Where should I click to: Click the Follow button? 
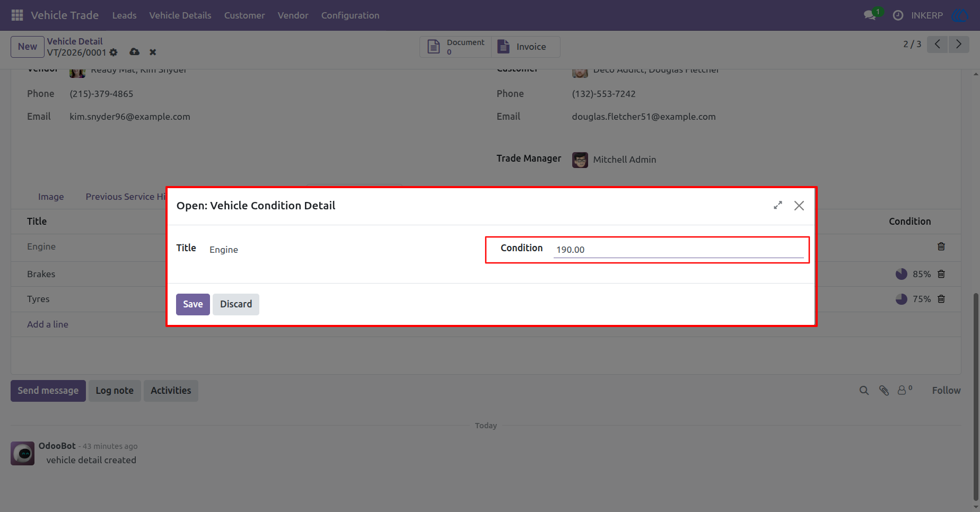[x=947, y=391]
